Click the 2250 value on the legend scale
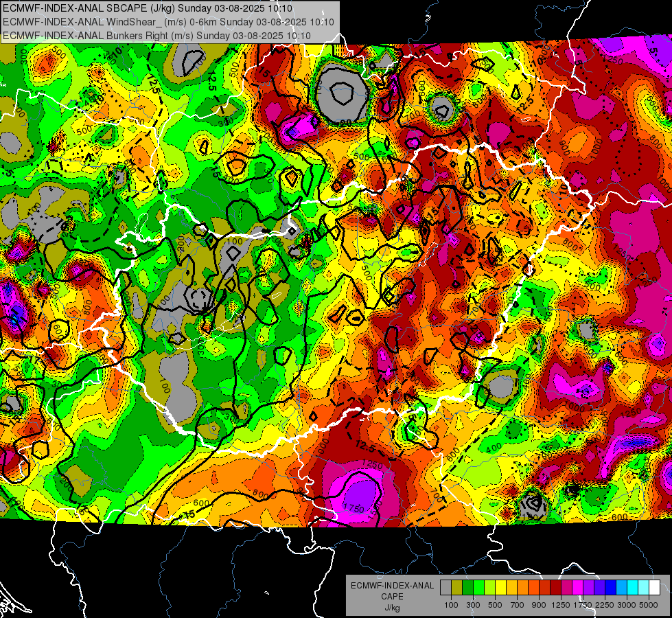Screen dimensions: 672x618 point(605,605)
